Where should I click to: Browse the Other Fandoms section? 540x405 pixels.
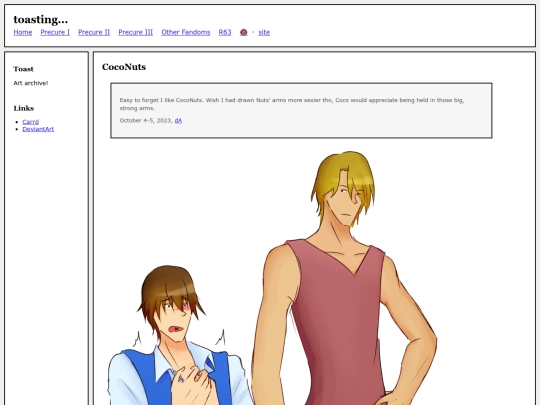click(186, 32)
